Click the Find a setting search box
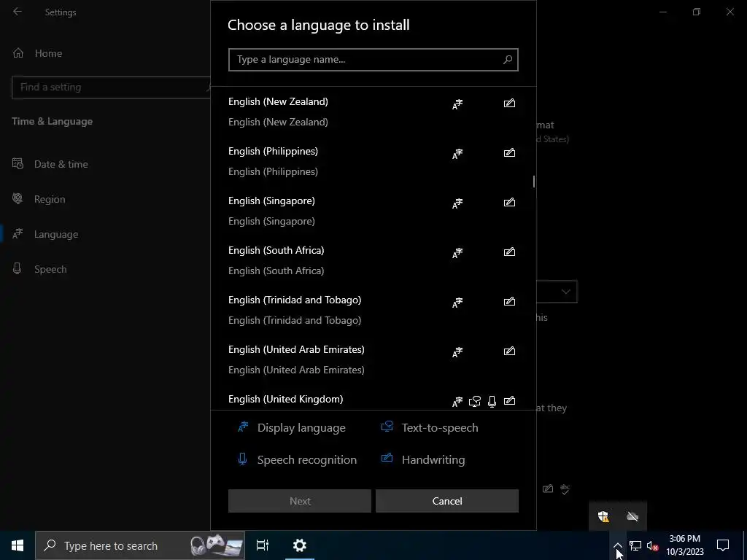747x560 pixels. pos(111,87)
